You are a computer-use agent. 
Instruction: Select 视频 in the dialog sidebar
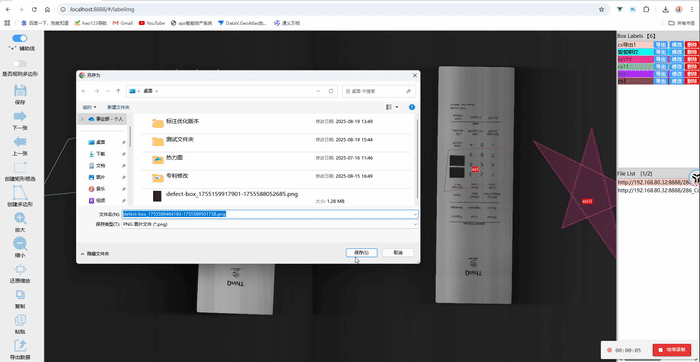point(100,200)
